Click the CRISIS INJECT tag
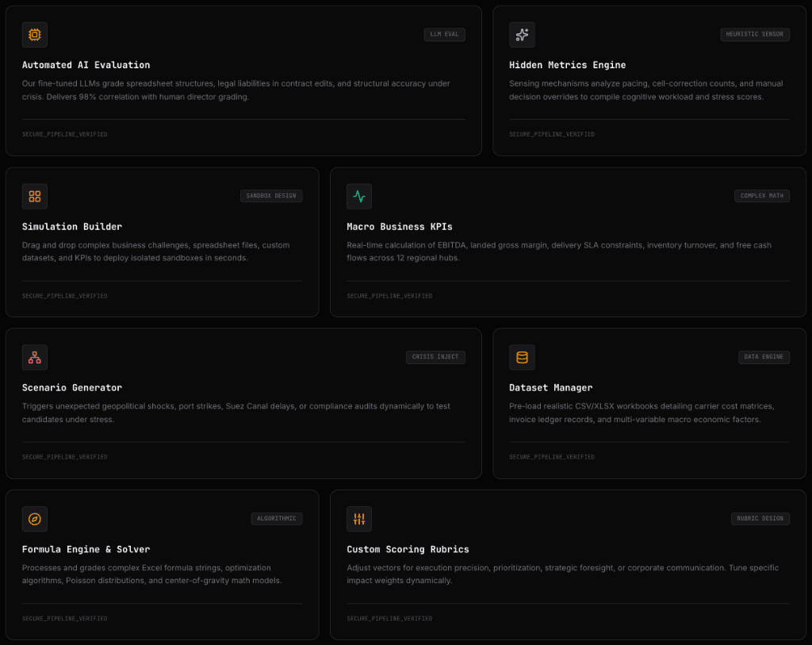The width and height of the screenshot is (812, 645). point(435,357)
